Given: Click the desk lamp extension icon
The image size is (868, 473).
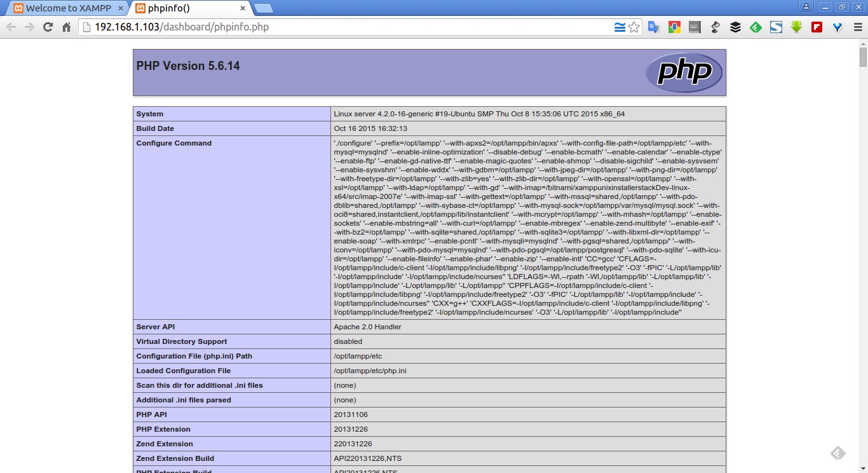Looking at the screenshot, I should 715,27.
